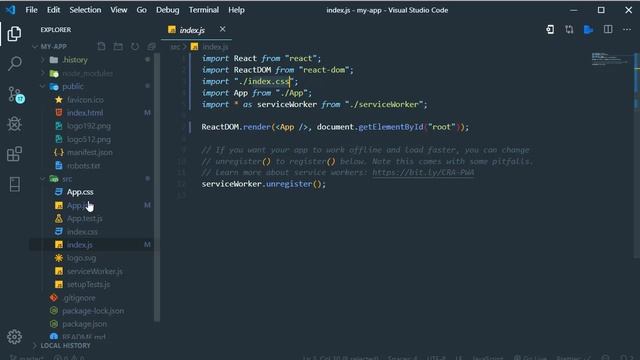The width and height of the screenshot is (640, 360).
Task: Open App.css in the src folder
Action: (80, 192)
